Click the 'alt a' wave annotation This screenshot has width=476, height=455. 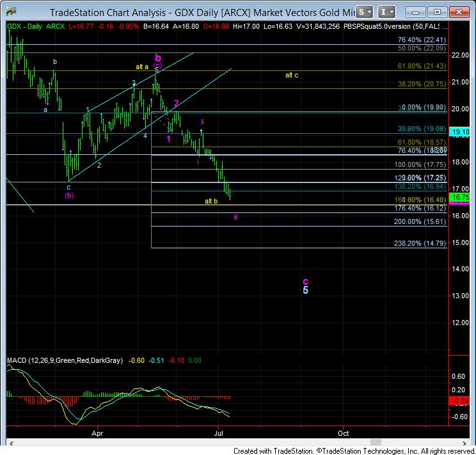(142, 67)
